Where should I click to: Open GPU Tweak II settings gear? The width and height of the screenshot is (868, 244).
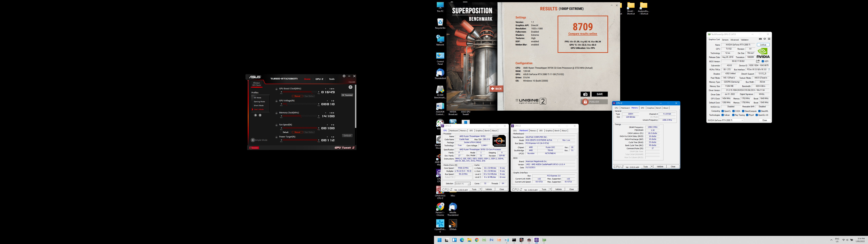(x=344, y=76)
